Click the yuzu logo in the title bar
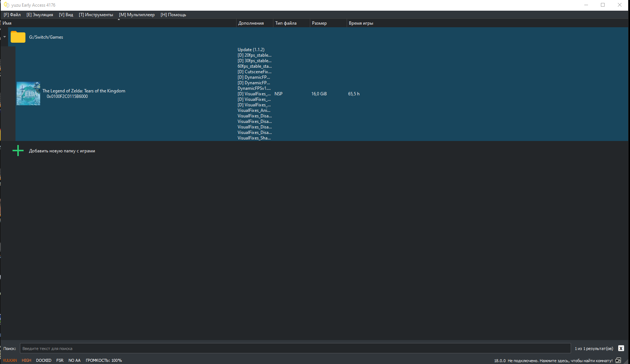 [6, 5]
